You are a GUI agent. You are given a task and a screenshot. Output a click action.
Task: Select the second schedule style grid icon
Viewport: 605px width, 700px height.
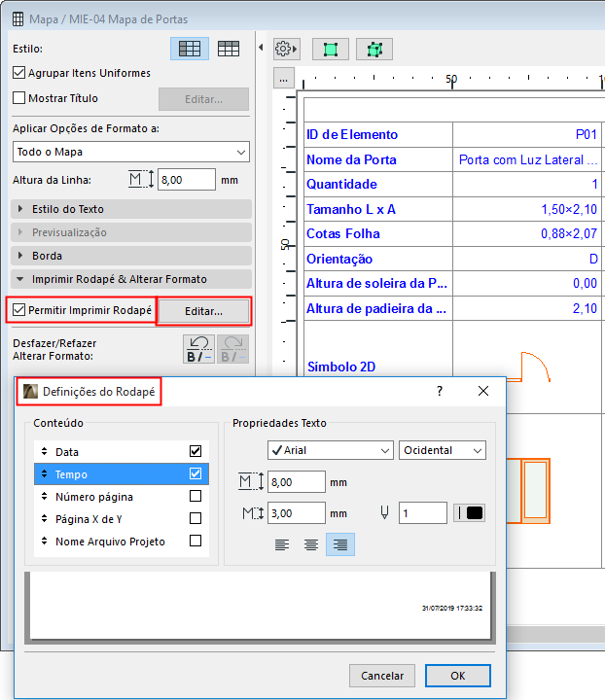pyautogui.click(x=229, y=49)
